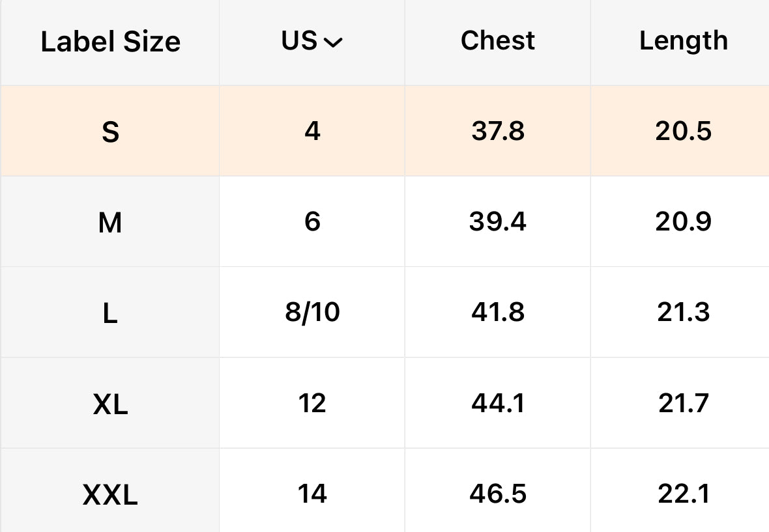This screenshot has height=532, width=769.
Task: Click the Chest column header
Action: [497, 41]
